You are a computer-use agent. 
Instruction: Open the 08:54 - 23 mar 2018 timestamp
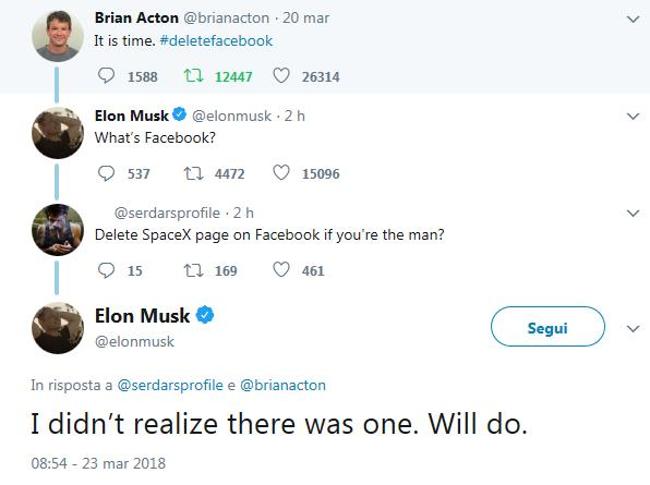click(x=98, y=463)
